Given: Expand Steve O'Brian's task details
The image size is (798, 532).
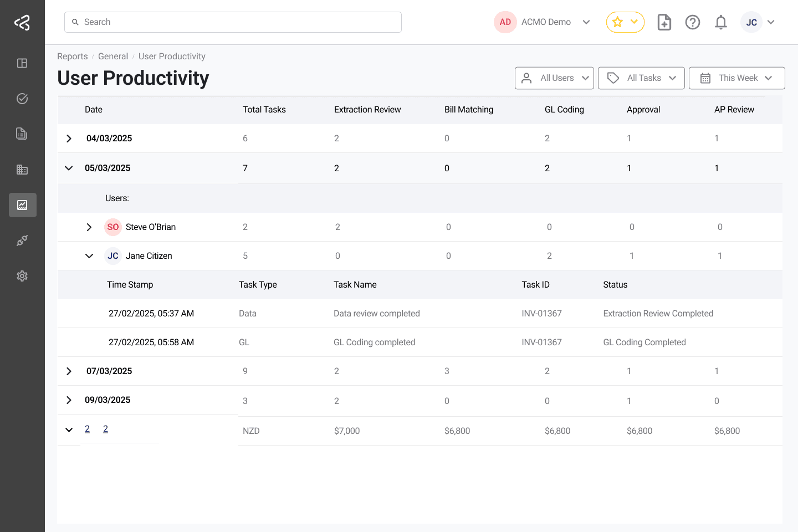Looking at the screenshot, I should (89, 227).
